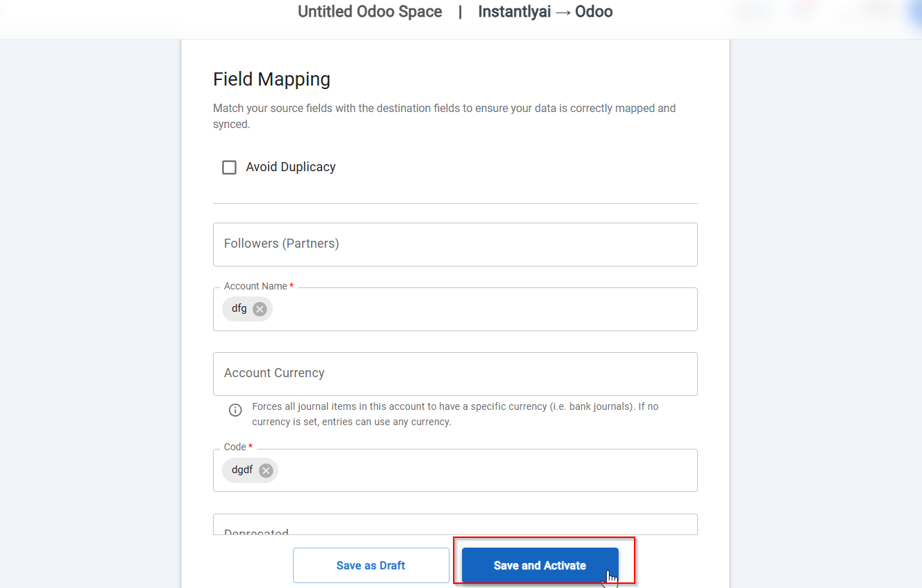Open the Followers (Partners) field

[x=455, y=244]
